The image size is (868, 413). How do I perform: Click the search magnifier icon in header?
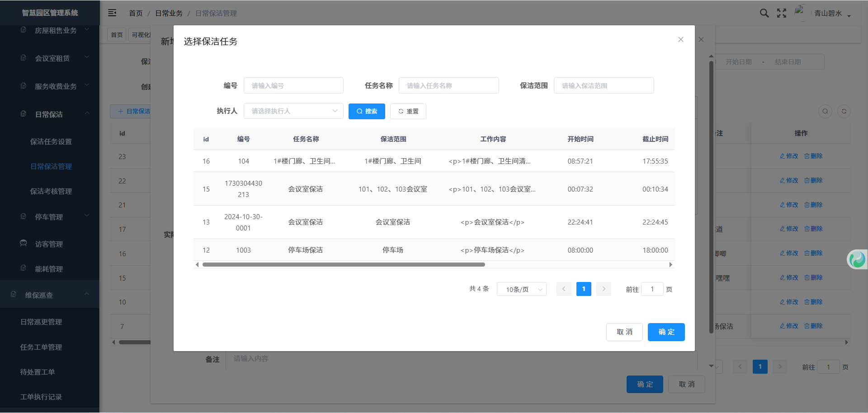click(764, 13)
